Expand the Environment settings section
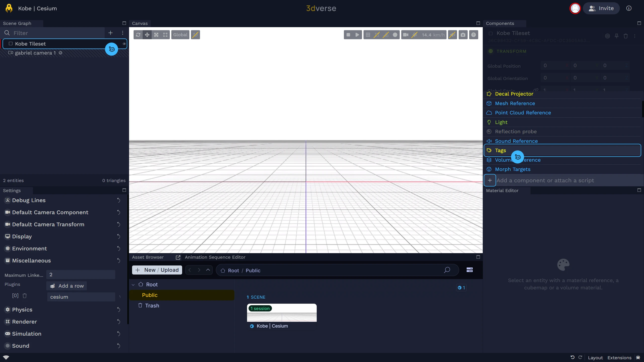This screenshot has height=362, width=644. 29,249
